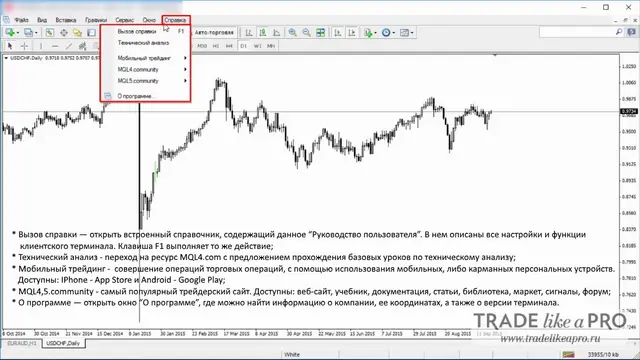Screen dimensions: 640x360
Task: Click the connection status bars icon
Action: point(568,354)
